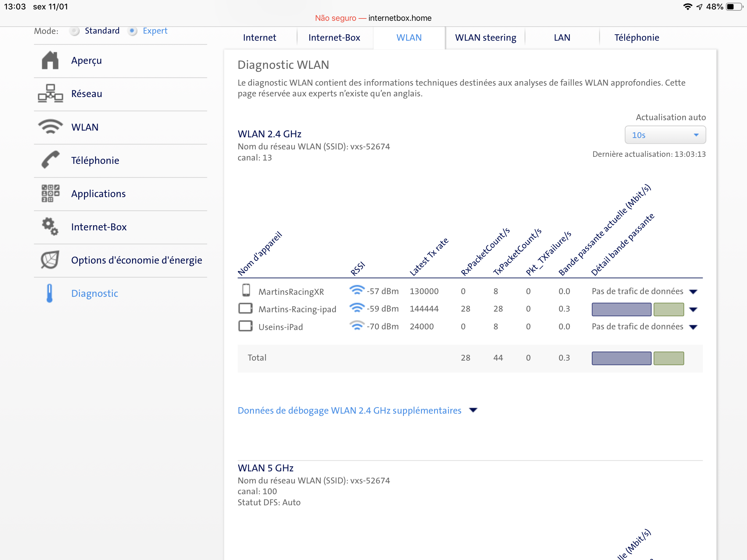The height and width of the screenshot is (560, 747).
Task: Click the Martins-Racing-ipad purple bandwidth bar
Action: [621, 309]
